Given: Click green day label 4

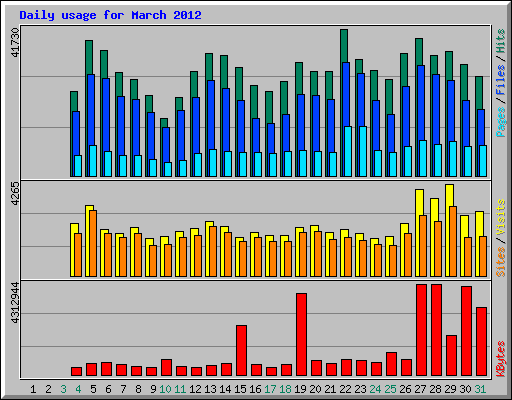Looking at the screenshot, I should pos(78,389).
